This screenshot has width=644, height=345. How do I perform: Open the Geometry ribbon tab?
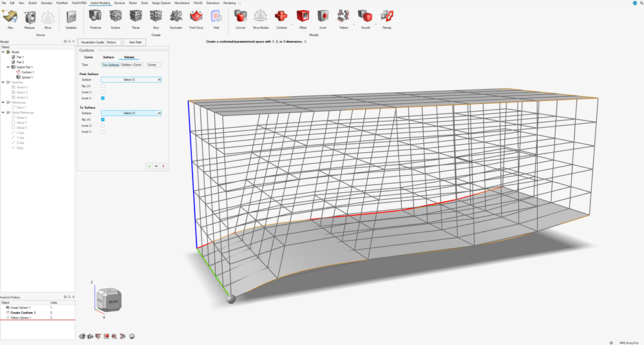click(x=46, y=3)
